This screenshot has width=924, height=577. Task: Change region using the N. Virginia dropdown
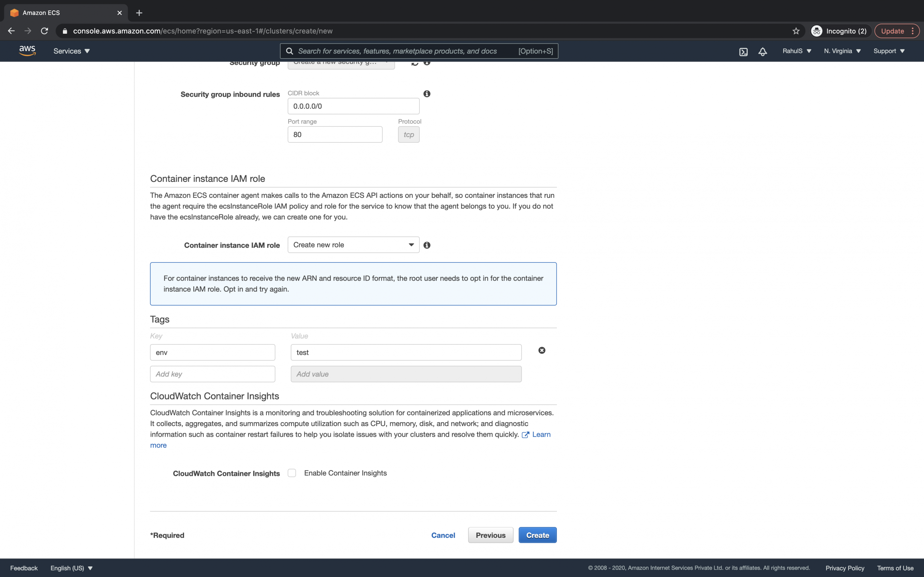(x=842, y=51)
